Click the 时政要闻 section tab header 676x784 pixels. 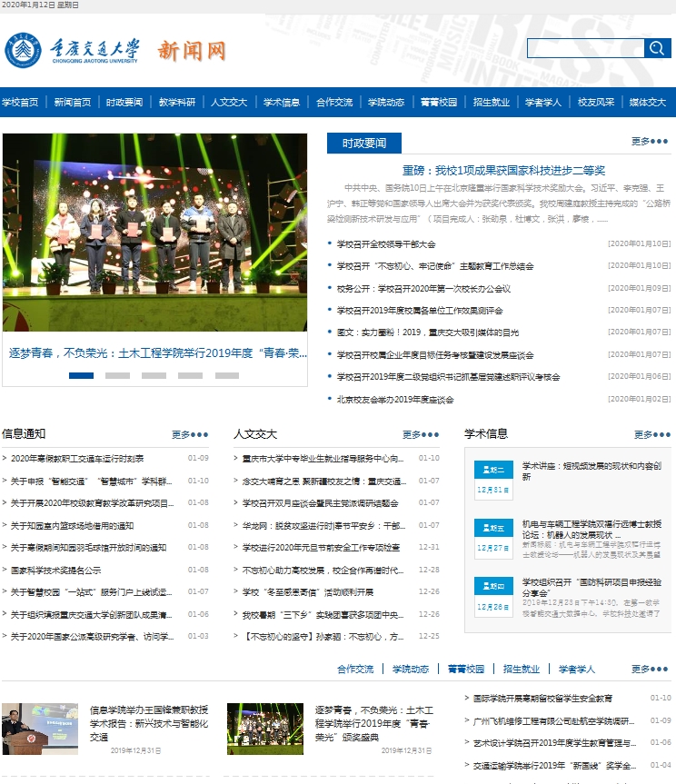(364, 143)
